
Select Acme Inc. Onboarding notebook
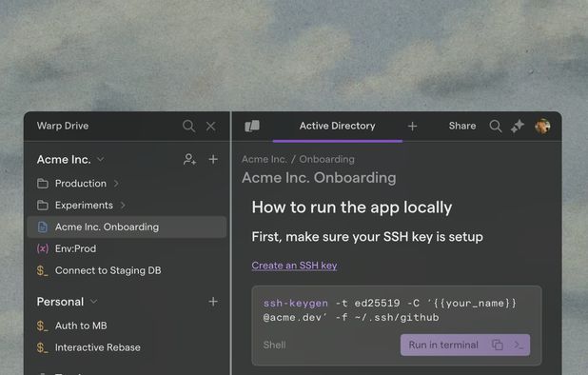(127, 227)
